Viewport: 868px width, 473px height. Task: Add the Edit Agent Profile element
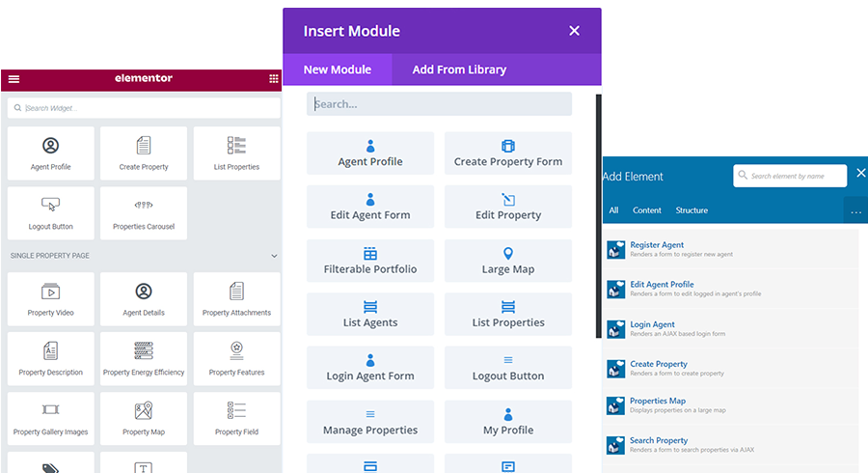(731, 289)
